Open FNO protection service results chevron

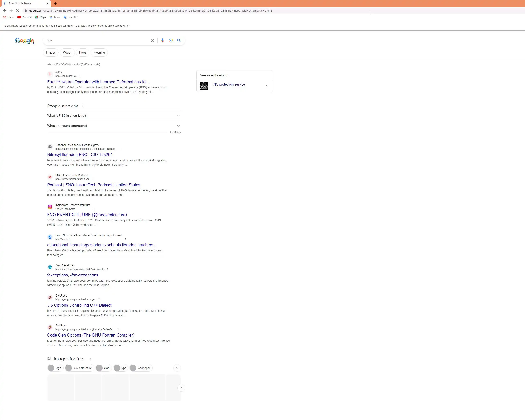[267, 86]
